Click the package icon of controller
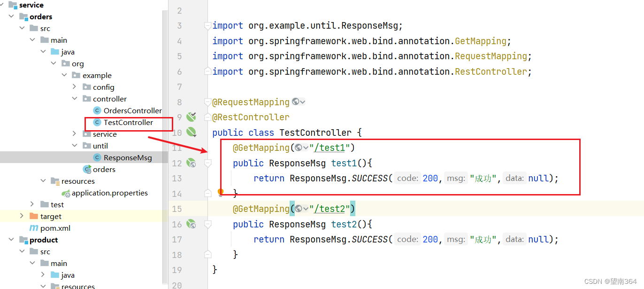 (86, 99)
